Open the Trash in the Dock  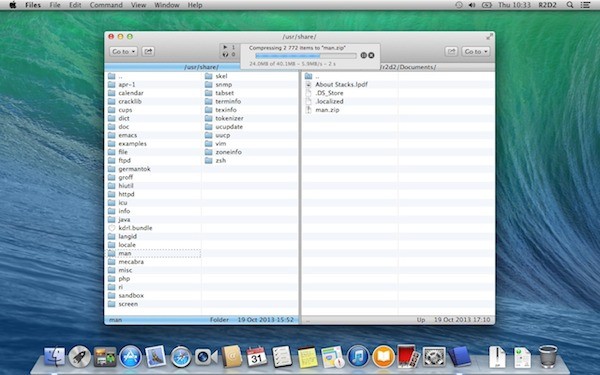[548, 357]
